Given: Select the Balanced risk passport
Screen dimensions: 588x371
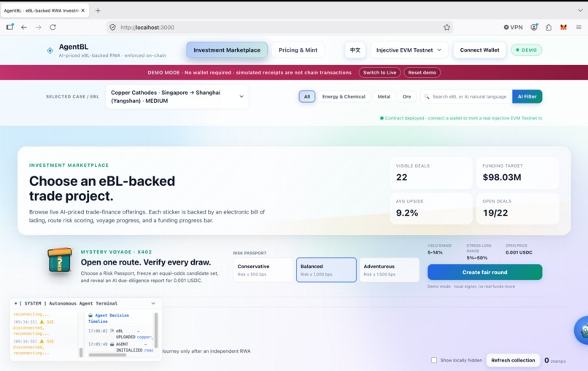Looking at the screenshot, I should [x=326, y=270].
